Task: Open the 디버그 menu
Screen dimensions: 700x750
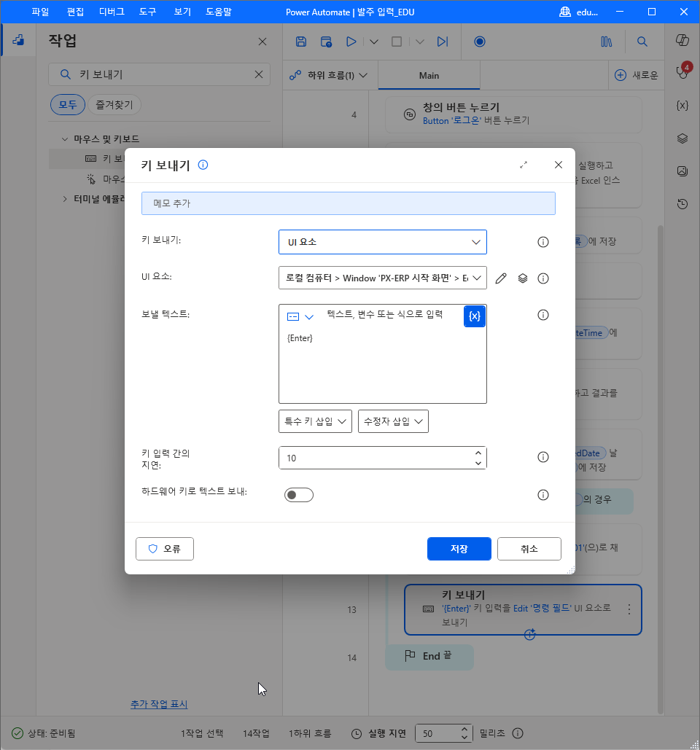Action: click(112, 12)
